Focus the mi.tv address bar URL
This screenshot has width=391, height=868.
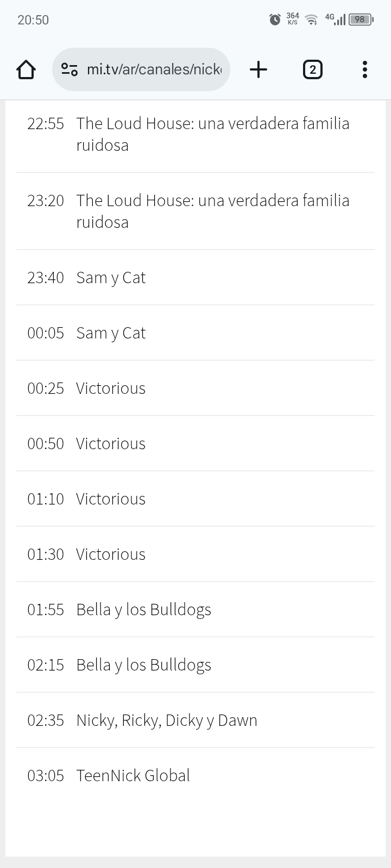(x=154, y=69)
